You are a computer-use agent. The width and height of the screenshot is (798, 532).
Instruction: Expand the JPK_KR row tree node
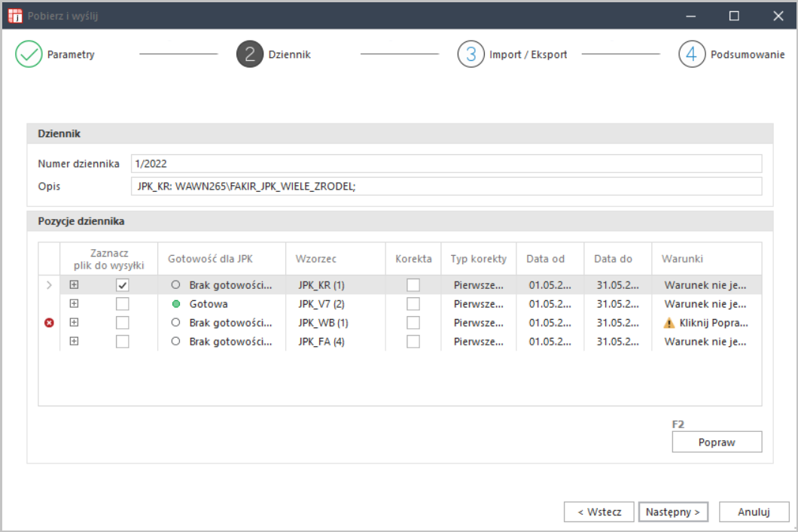tap(74, 285)
